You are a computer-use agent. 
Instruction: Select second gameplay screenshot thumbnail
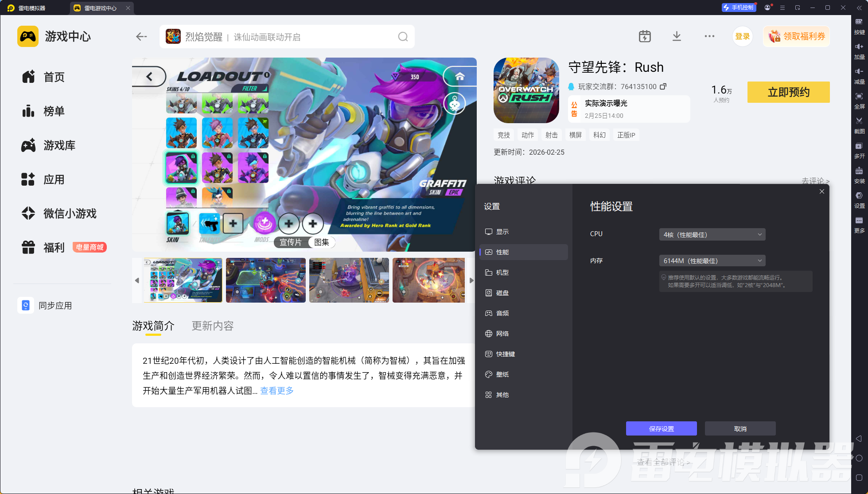pos(265,280)
